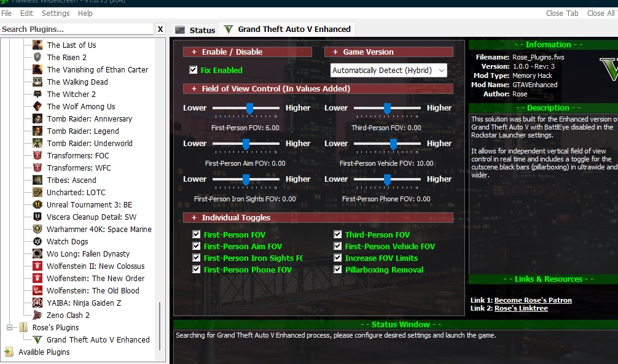The image size is (618, 364).
Task: Click the Search Plugins input field
Action: click(x=77, y=29)
